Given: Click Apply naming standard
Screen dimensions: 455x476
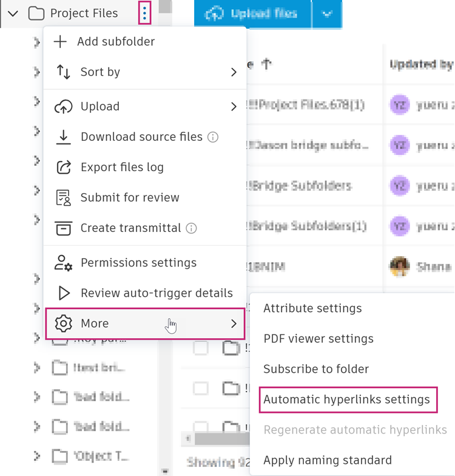Looking at the screenshot, I should (x=328, y=460).
